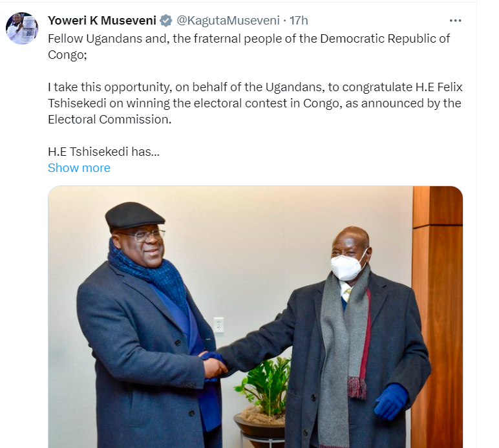Click the blue verified badge
This screenshot has width=499, height=448.
coord(166,21)
